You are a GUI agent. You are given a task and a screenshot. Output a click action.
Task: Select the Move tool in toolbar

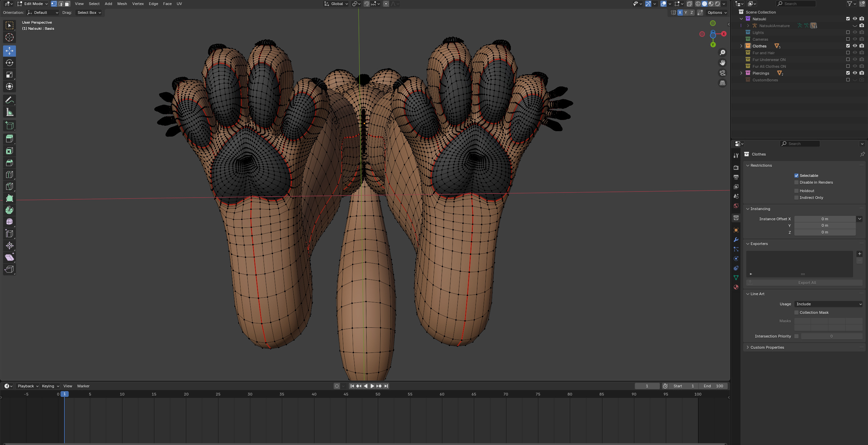coord(9,51)
